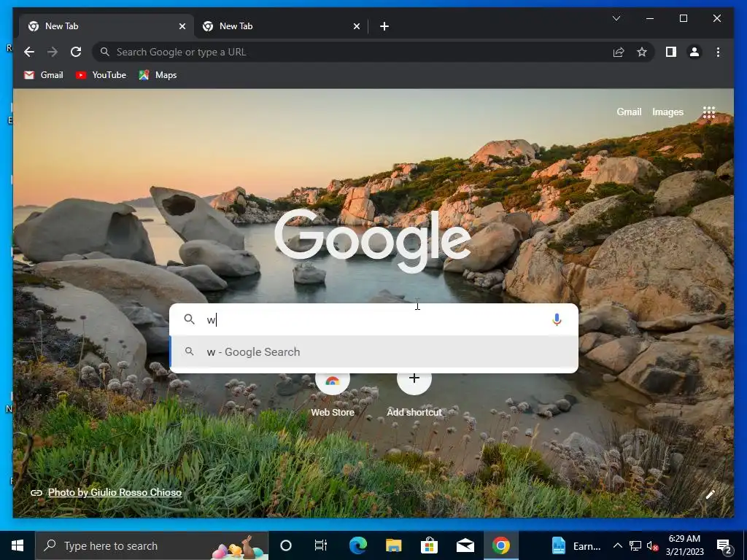Select the 'w - Google Search' suggestion

click(373, 352)
